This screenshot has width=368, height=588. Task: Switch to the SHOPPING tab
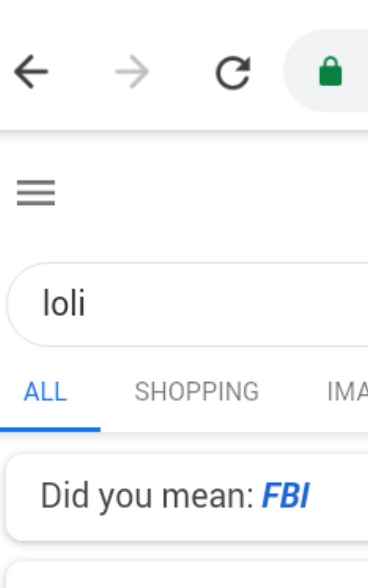tap(197, 391)
